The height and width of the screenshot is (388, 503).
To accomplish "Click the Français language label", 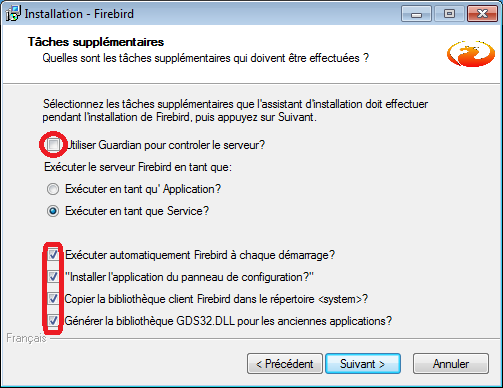I will (x=26, y=338).
